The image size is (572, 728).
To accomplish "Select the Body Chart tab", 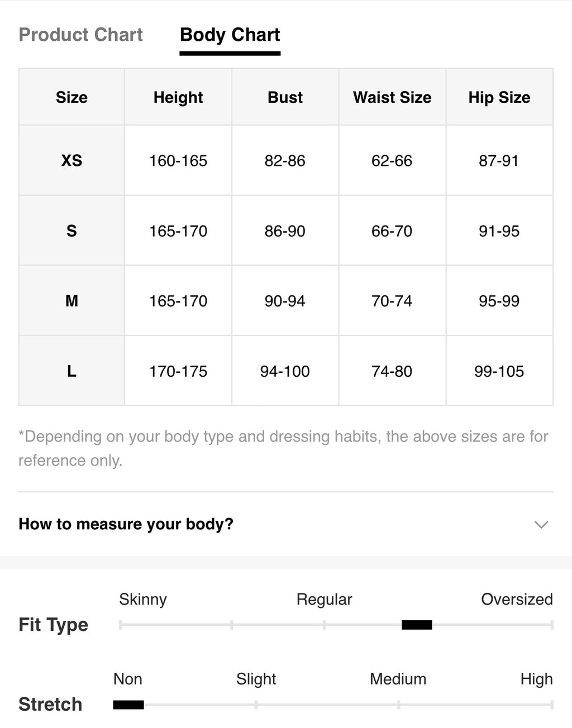I will pos(230,35).
